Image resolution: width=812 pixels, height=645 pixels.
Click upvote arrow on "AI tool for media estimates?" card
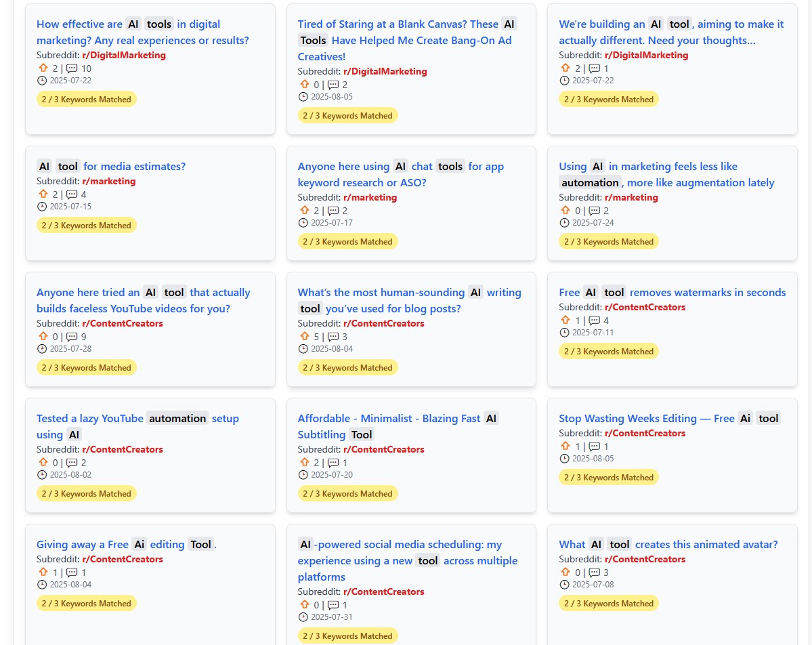tap(43, 194)
